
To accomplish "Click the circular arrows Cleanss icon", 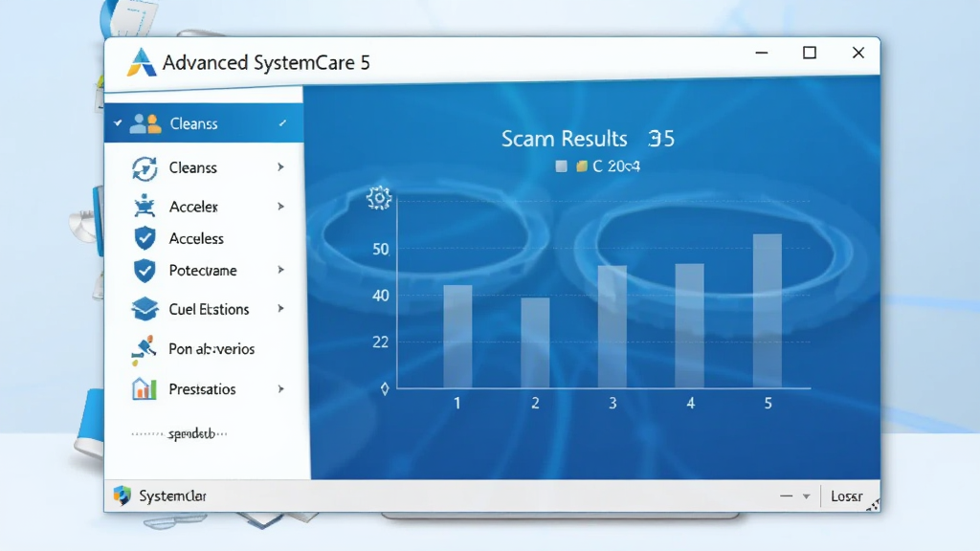I will 145,168.
